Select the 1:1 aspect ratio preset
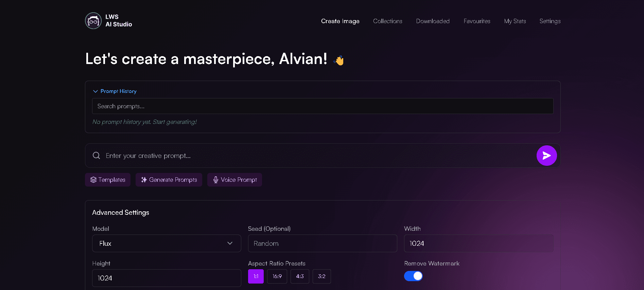This screenshot has width=644, height=290. pos(256,276)
